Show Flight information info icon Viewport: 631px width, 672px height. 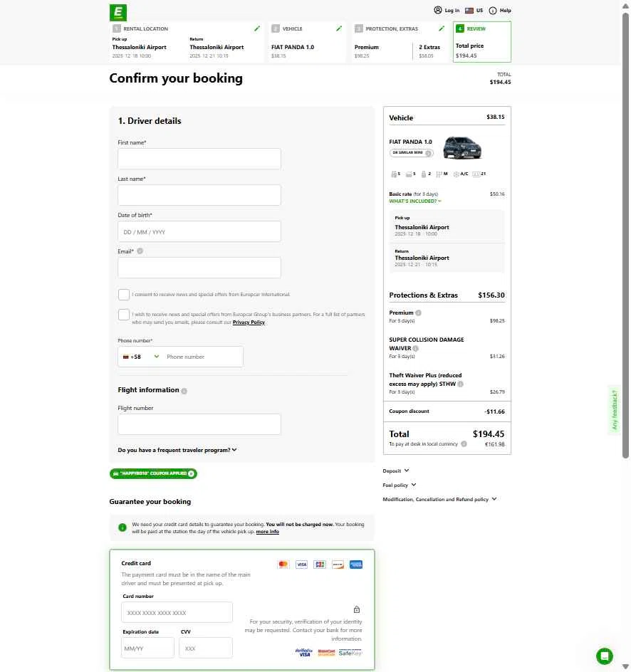[184, 391]
